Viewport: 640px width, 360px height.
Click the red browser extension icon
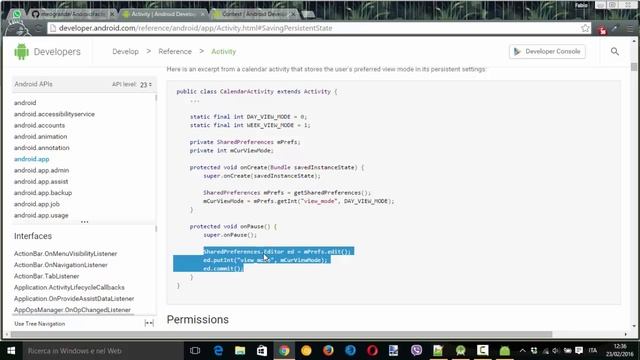[602, 29]
